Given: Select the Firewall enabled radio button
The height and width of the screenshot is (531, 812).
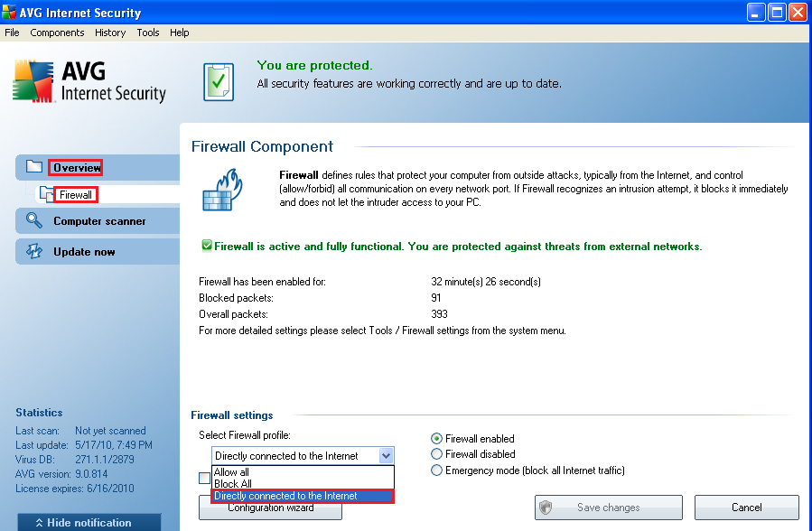Looking at the screenshot, I should 436,438.
